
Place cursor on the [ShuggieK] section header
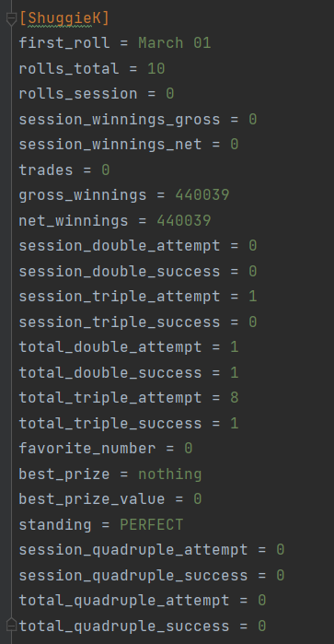point(64,18)
